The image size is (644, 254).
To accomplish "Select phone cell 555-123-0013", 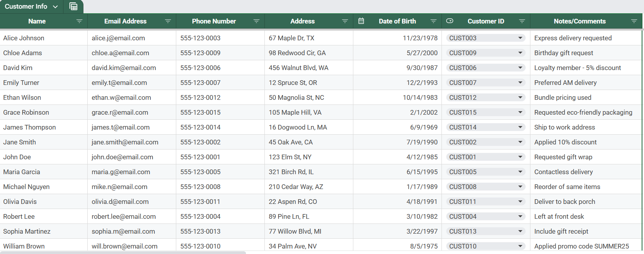I will coord(221,231).
